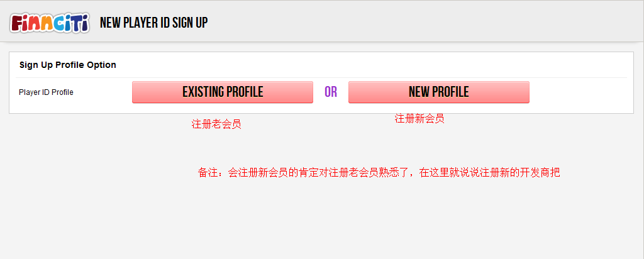Choose the NEW PROFILE button
This screenshot has width=644, height=259.
click(x=438, y=92)
